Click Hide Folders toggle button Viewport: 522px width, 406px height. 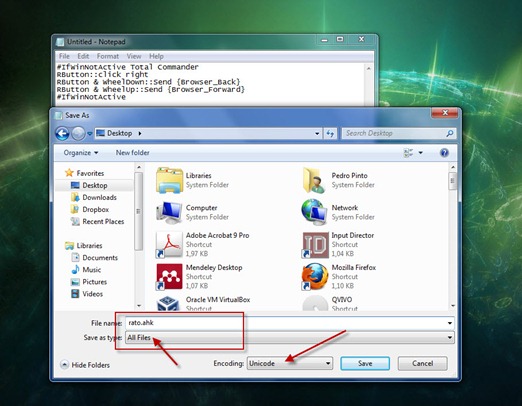click(85, 365)
